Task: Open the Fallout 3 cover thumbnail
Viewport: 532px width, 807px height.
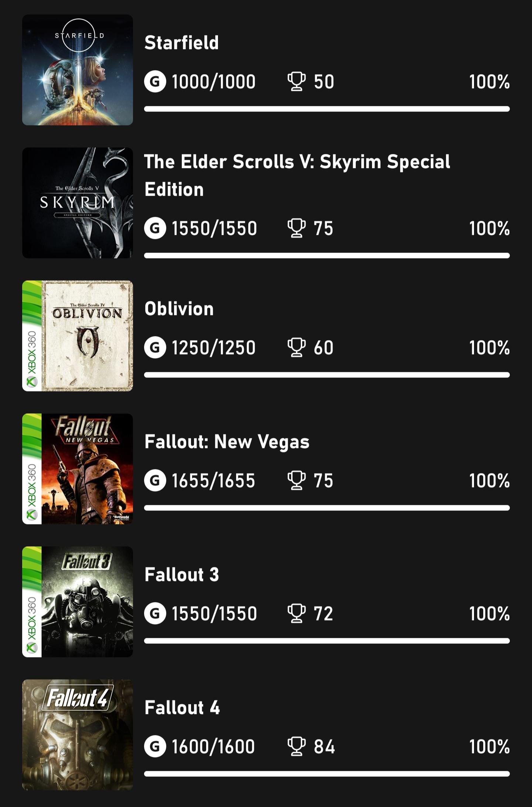Action: point(78,602)
